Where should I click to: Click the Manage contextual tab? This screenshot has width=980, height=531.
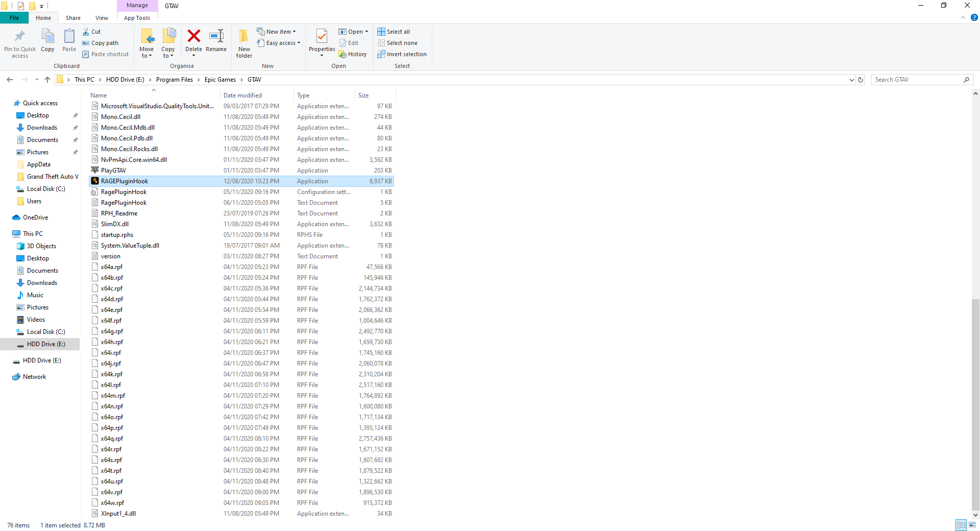(x=137, y=6)
